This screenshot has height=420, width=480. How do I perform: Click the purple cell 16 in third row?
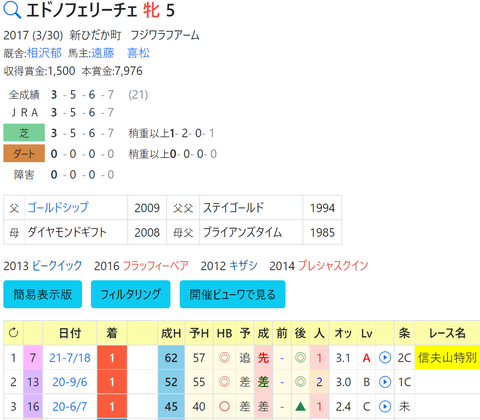coord(33,406)
